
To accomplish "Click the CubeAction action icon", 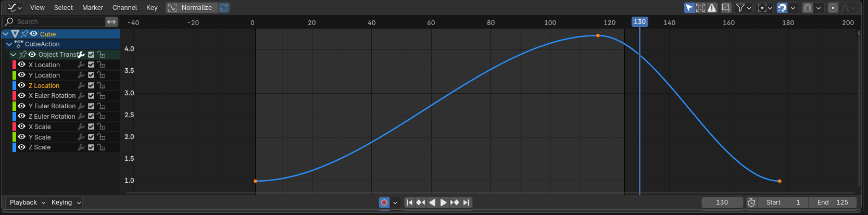I will [19, 44].
